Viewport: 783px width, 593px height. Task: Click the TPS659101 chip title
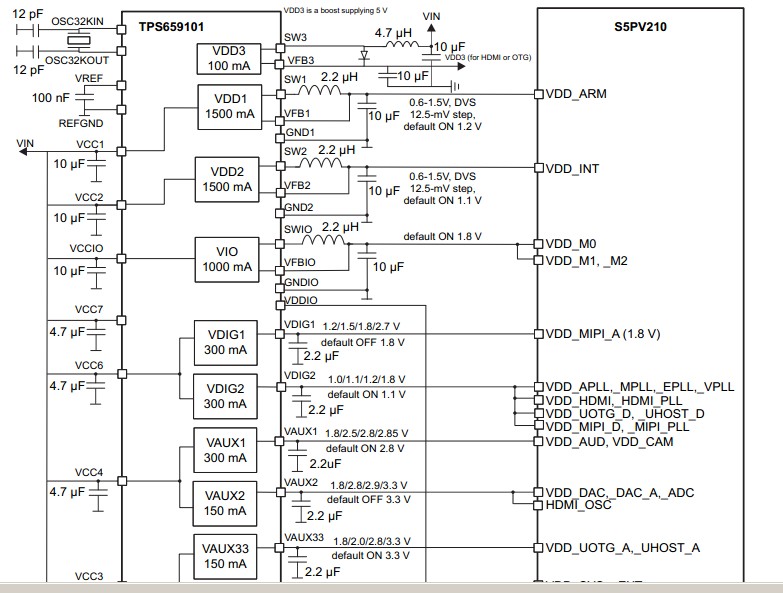(171, 27)
